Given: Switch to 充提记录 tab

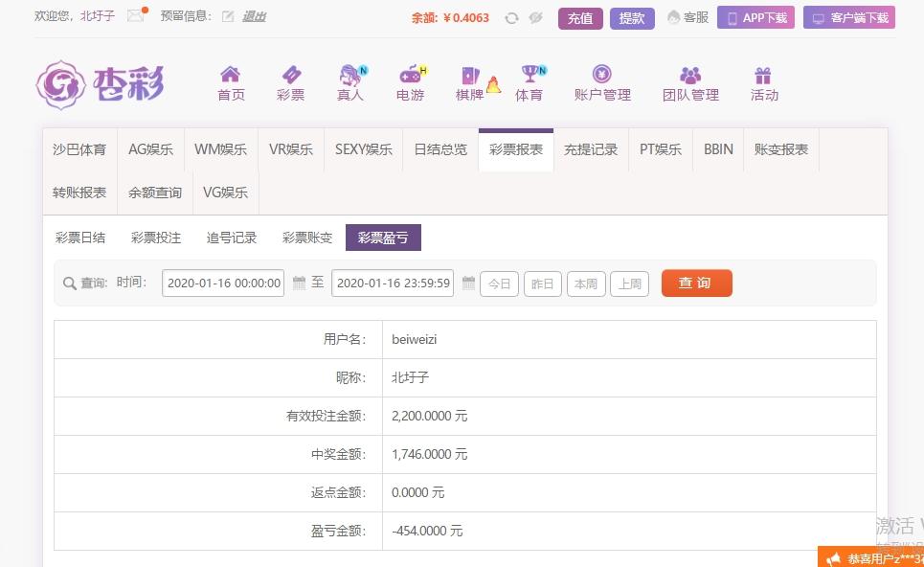Looking at the screenshot, I should click(591, 149).
